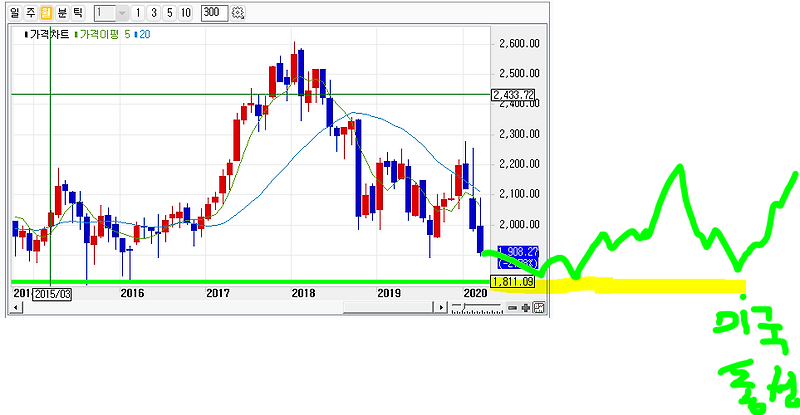800x415 pixels.
Task: Switch to weekly (주) chart period
Action: tap(31, 13)
